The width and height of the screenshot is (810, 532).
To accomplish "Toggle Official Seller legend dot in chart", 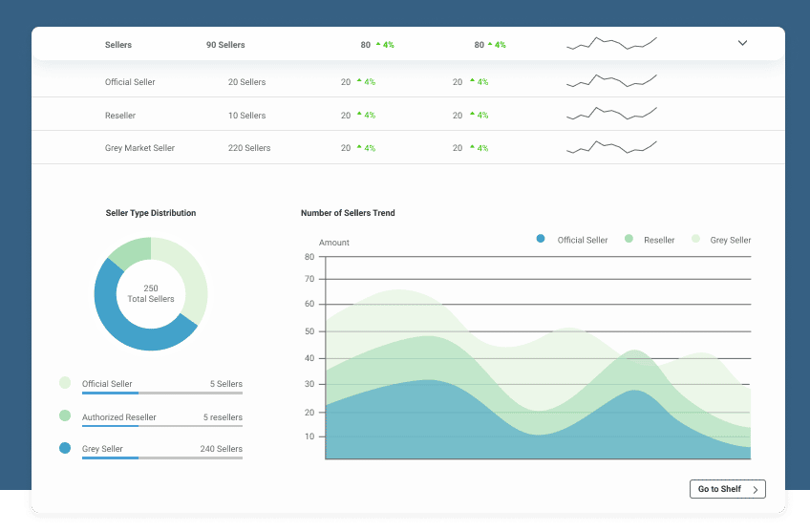I will pyautogui.click(x=541, y=240).
